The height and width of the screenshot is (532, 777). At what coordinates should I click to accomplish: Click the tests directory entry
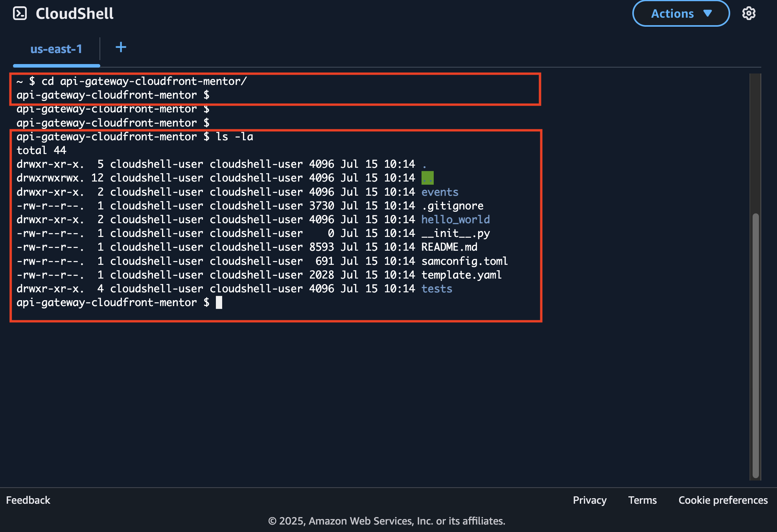(x=436, y=289)
